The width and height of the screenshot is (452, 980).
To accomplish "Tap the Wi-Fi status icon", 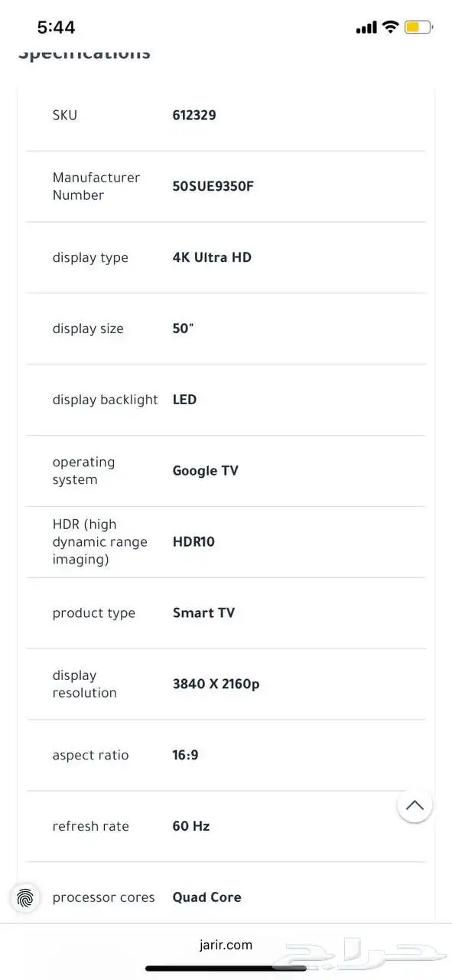I will (x=390, y=26).
